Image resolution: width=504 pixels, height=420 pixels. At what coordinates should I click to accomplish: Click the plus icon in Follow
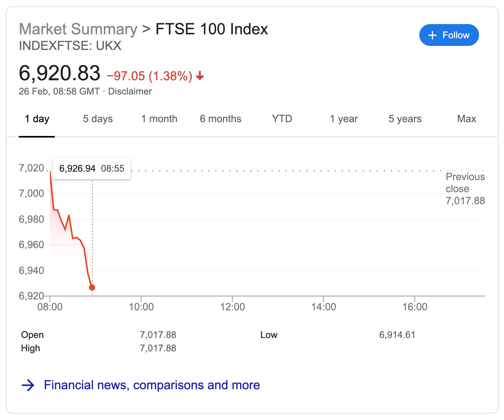pos(432,35)
